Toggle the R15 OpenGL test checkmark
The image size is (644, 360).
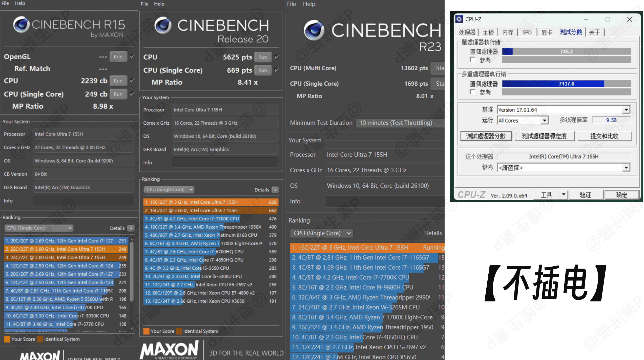(x=132, y=56)
